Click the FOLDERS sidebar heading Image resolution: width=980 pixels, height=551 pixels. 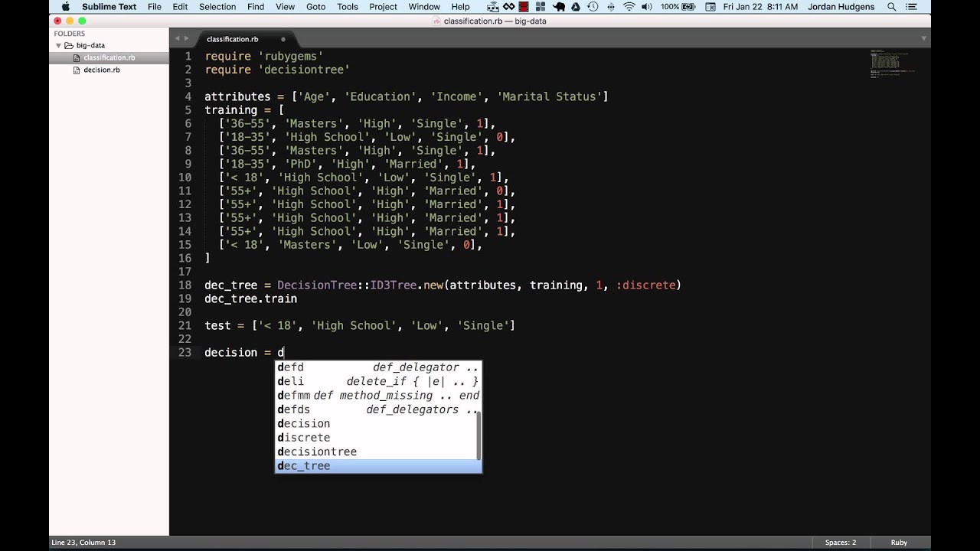point(69,34)
